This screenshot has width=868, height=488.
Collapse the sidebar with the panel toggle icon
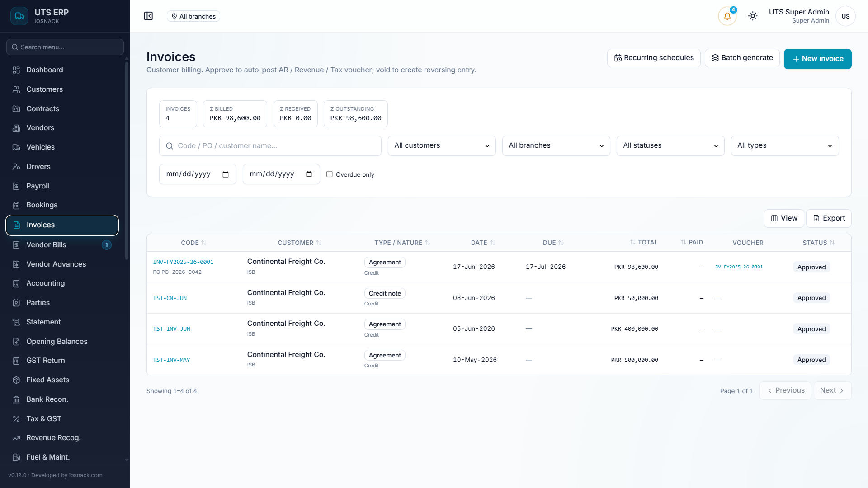click(148, 16)
